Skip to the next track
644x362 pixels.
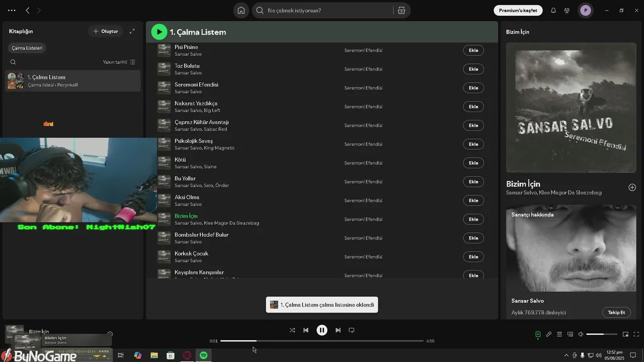pos(338,330)
